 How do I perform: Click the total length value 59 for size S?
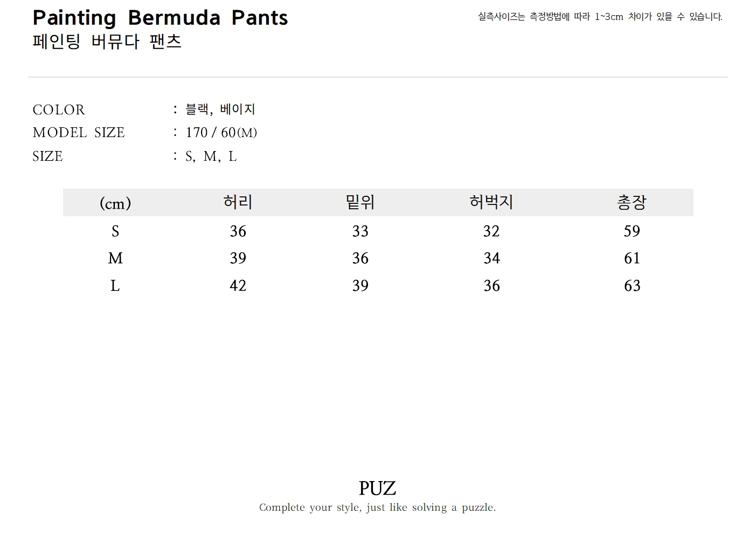click(x=632, y=231)
